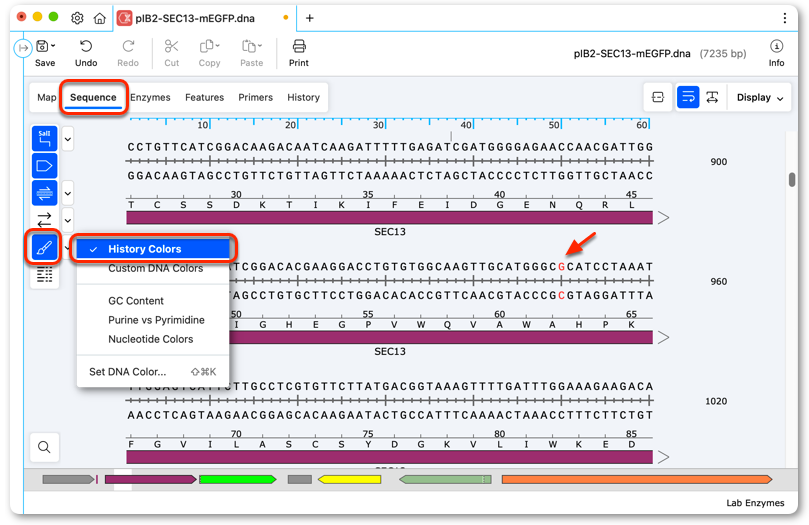Viewport: 809px width, 525px height.
Task: Click the vertical scrollbar thumb
Action: click(x=792, y=179)
